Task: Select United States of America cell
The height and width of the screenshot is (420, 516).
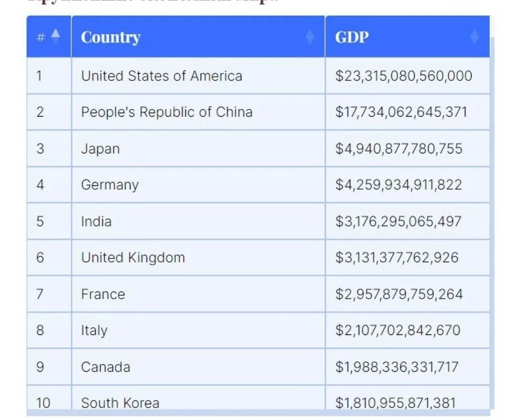Action: click(x=161, y=76)
